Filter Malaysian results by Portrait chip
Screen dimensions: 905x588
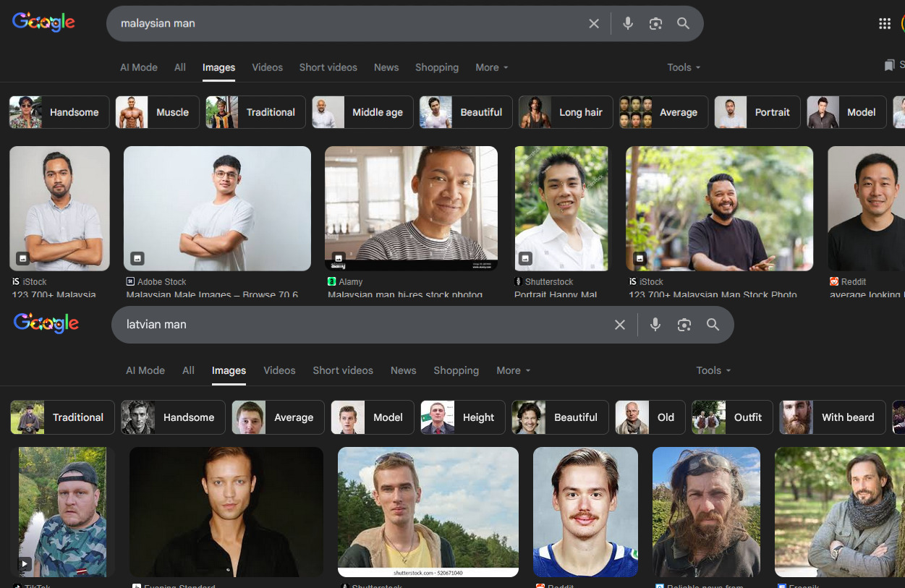coord(757,112)
